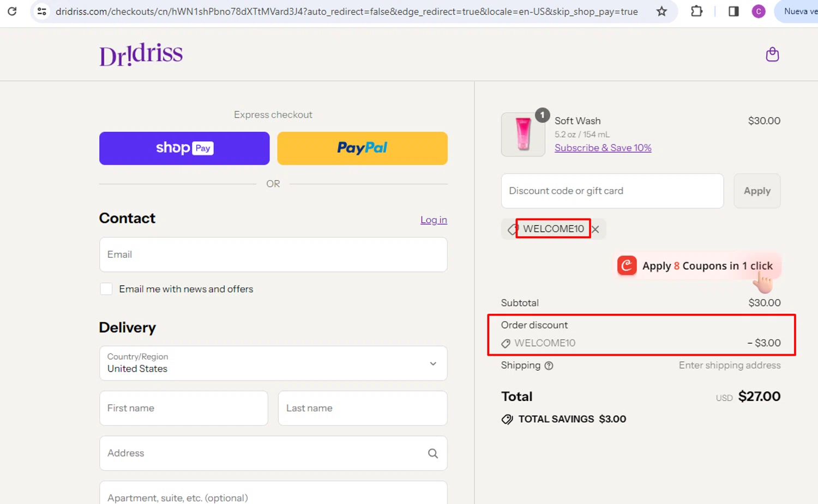This screenshot has width=818, height=504.
Task: Click the Nueva ve button in browser toolbar
Action: click(797, 11)
